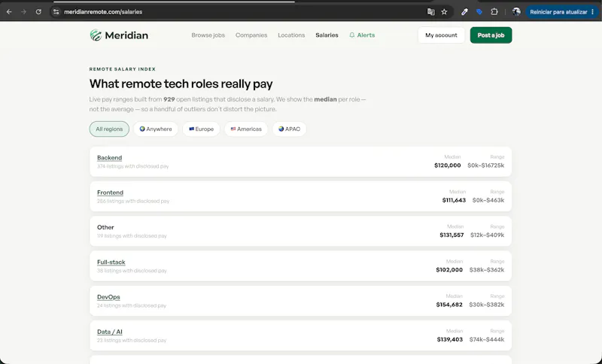This screenshot has width=602, height=364.
Task: Go back using the browser back arrow
Action: click(x=9, y=12)
